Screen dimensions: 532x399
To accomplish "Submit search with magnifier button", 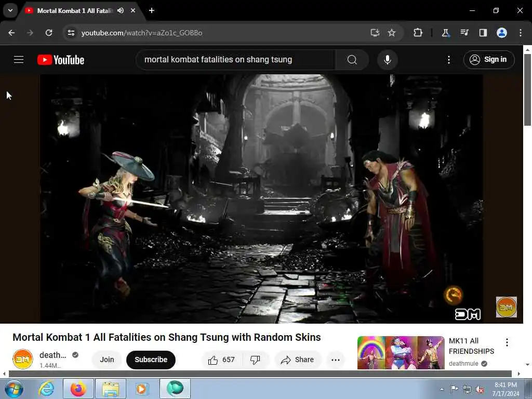I will pyautogui.click(x=352, y=60).
